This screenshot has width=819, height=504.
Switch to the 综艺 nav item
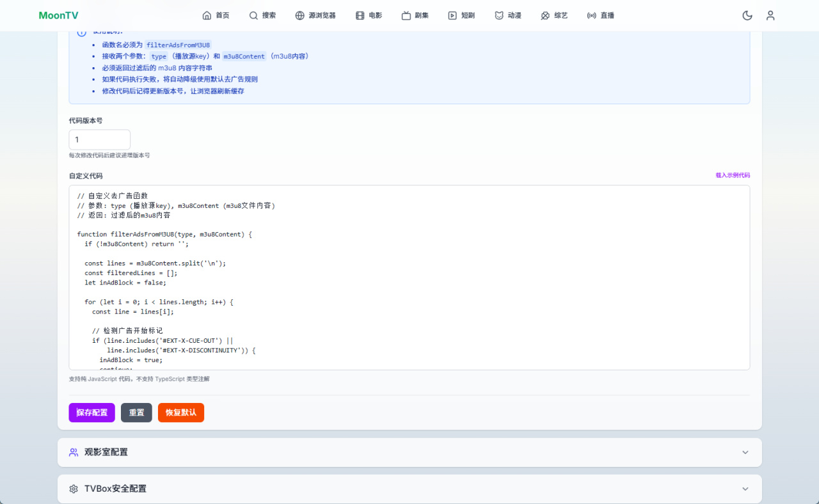tap(554, 15)
